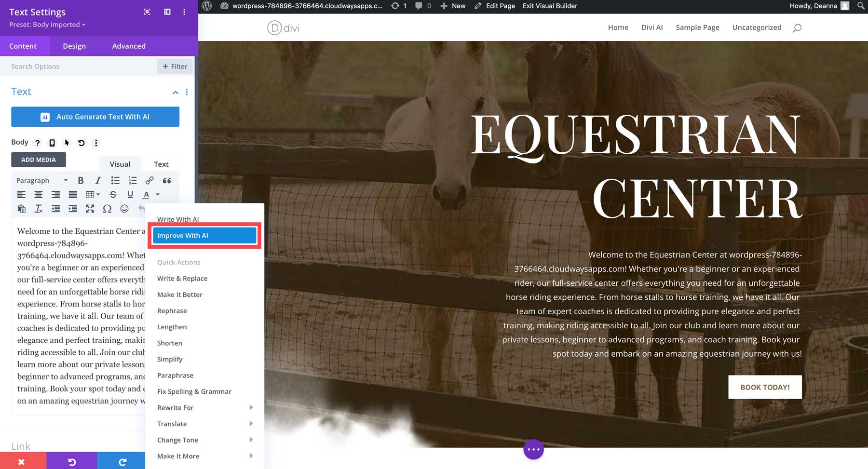Focus the Search Options field
This screenshot has height=469, width=868.
78,67
